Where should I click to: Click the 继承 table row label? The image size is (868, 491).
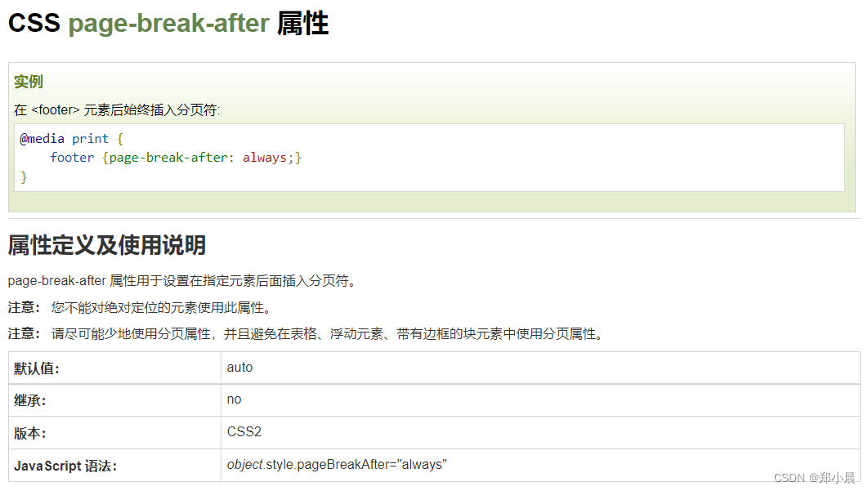coord(25,399)
